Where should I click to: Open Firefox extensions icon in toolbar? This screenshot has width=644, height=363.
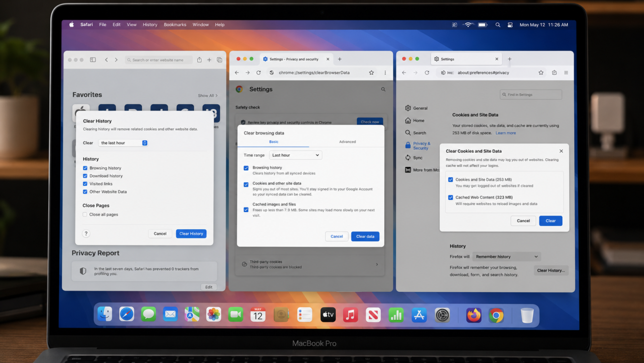tap(554, 72)
